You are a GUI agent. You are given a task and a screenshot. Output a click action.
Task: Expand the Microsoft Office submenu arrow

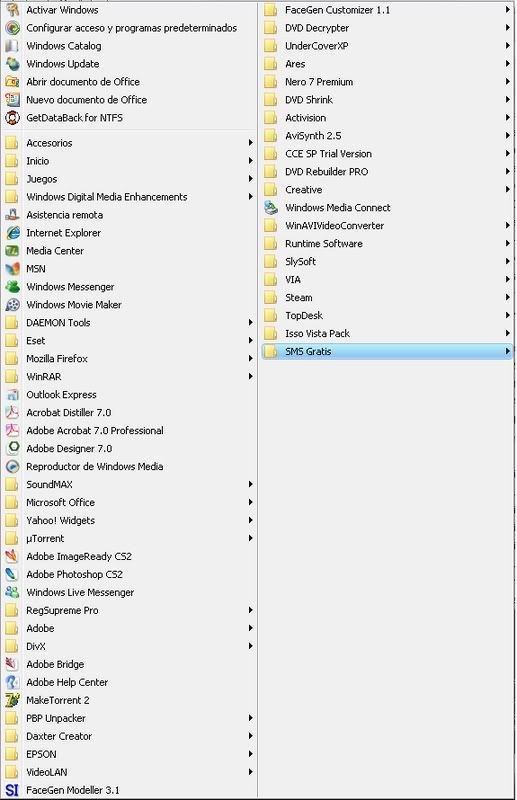point(251,502)
